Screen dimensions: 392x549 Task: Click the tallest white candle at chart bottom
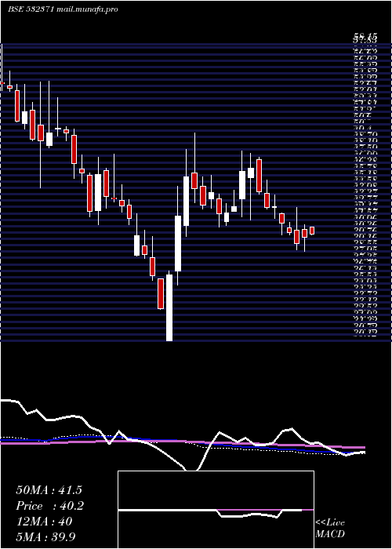click(x=169, y=307)
